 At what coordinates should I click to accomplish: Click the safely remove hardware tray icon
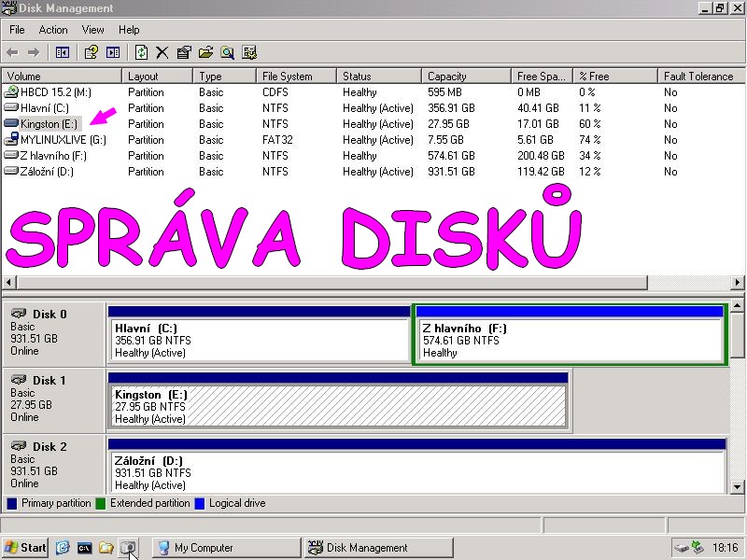682,548
